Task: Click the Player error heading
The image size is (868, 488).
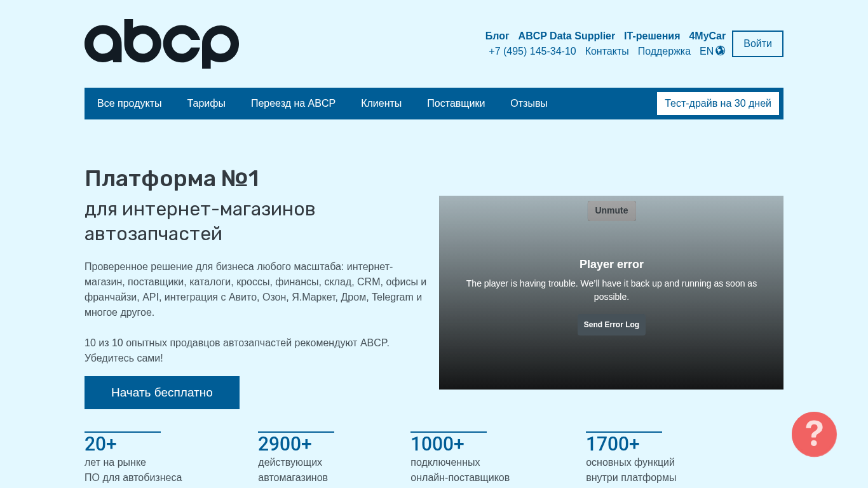Action: 611,264
